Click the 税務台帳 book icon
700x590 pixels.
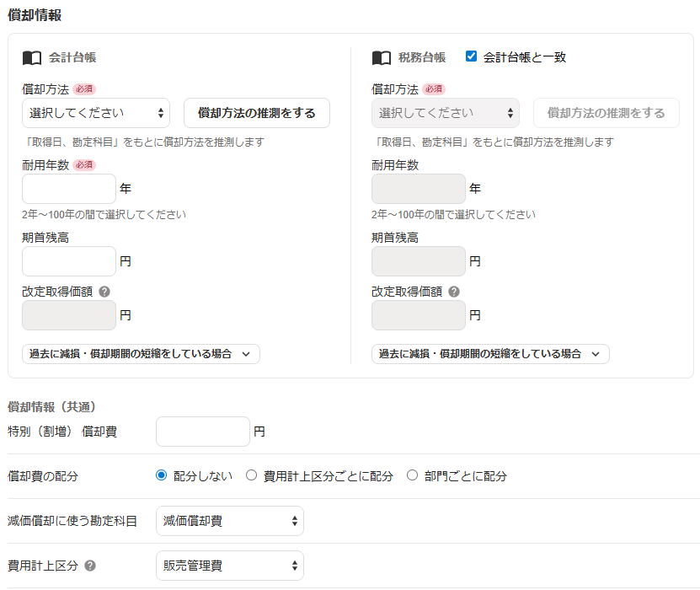[382, 57]
